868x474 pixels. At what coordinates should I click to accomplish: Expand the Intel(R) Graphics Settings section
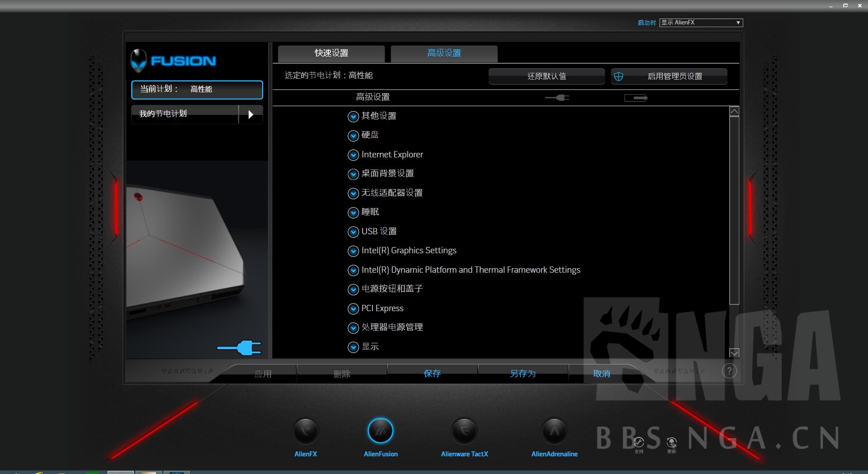pyautogui.click(x=354, y=251)
